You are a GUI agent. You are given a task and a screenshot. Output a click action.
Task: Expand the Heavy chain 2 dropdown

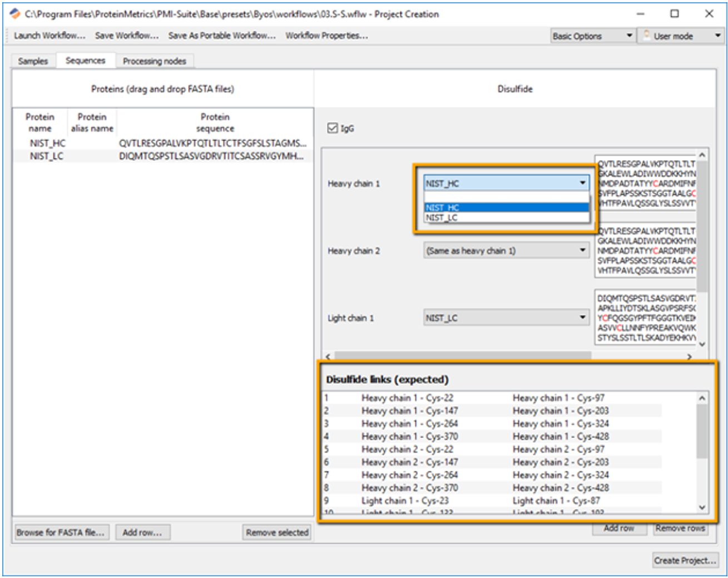pos(506,250)
